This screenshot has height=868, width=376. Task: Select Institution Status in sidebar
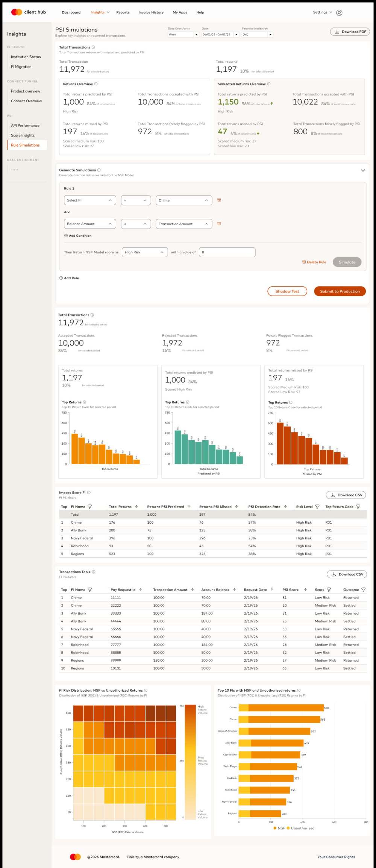(x=26, y=57)
